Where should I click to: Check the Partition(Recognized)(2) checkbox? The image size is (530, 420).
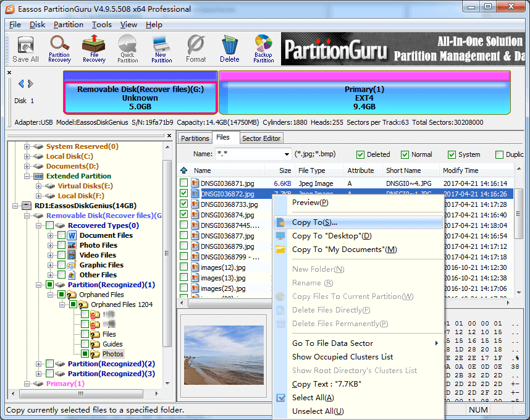click(49, 364)
